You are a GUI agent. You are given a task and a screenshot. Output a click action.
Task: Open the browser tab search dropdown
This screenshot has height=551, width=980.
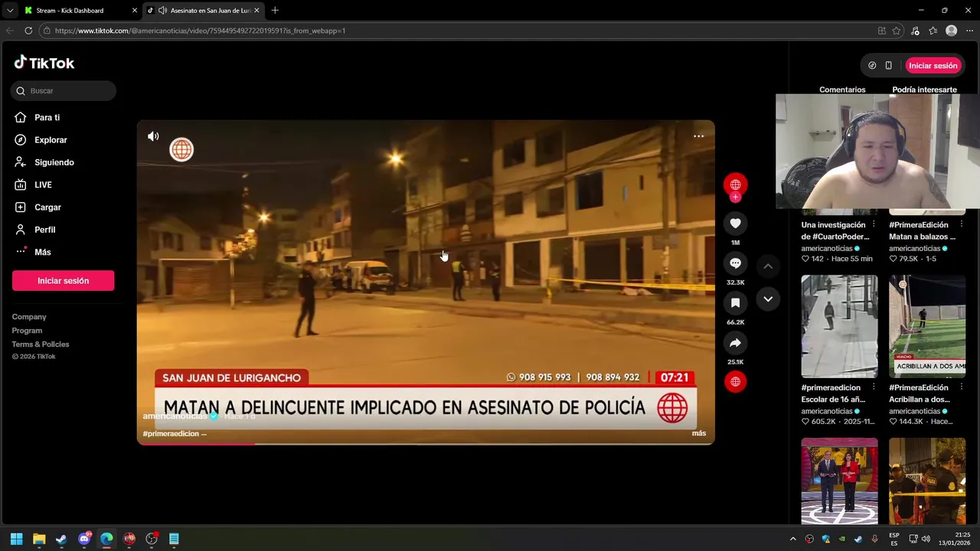tap(9, 10)
